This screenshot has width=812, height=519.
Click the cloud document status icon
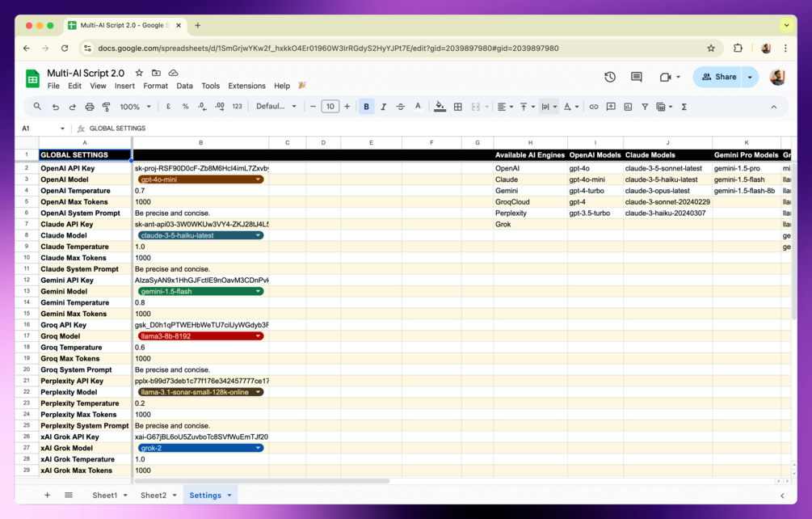click(174, 73)
